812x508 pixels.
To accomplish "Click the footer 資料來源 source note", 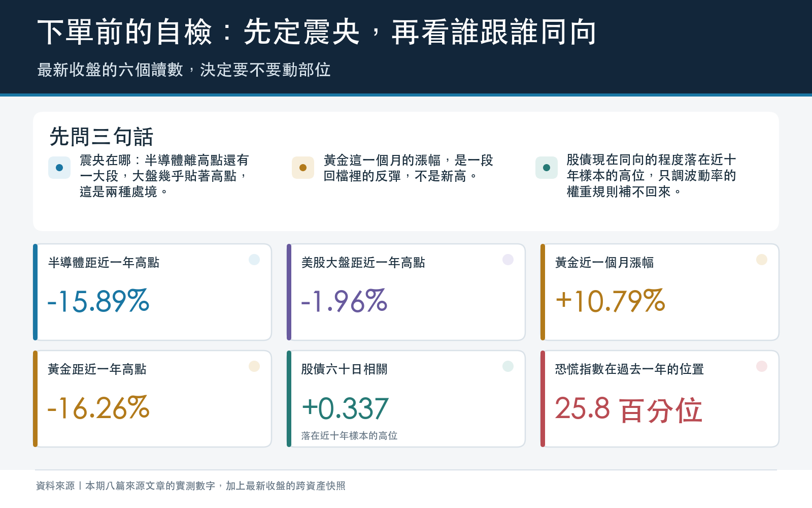I will (190, 486).
